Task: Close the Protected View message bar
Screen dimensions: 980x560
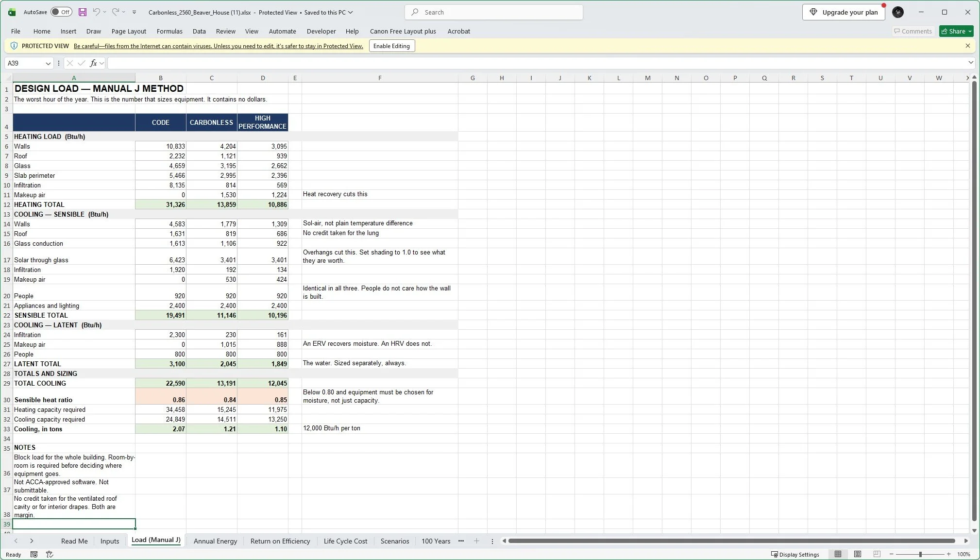Action: click(x=968, y=46)
